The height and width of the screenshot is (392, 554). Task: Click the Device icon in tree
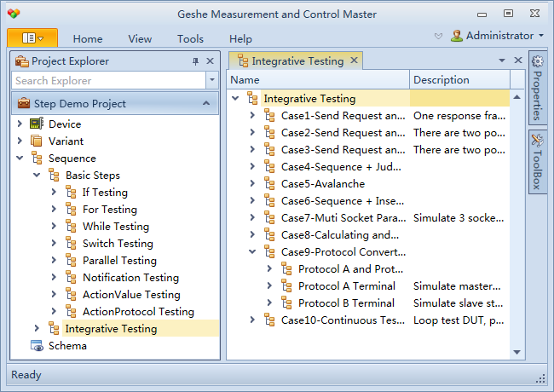point(37,124)
